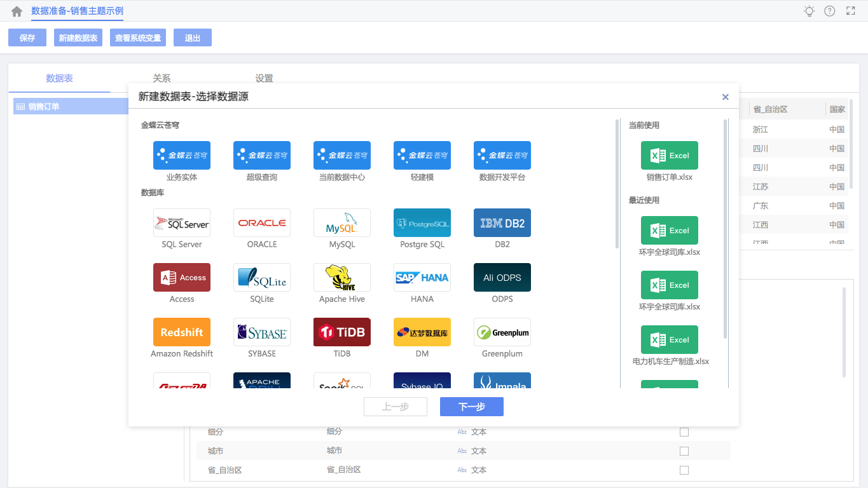Image resolution: width=868 pixels, height=488 pixels.
Task: Select the Greenplum database
Action: (502, 332)
